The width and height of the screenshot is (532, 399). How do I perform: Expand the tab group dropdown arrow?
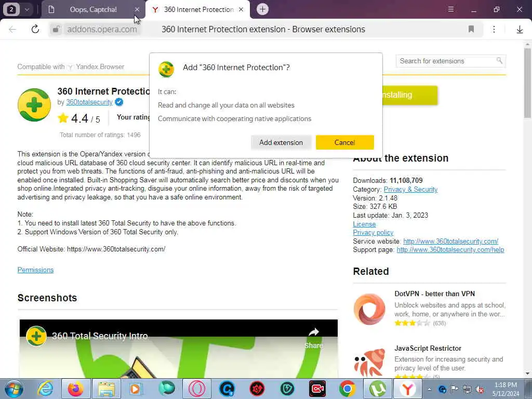[x=27, y=9]
